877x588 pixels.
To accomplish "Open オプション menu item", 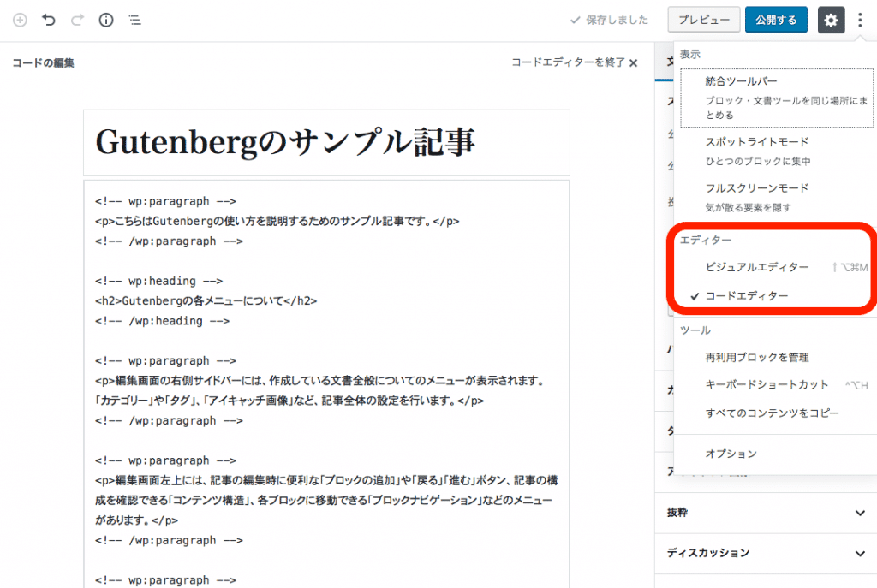I will (x=775, y=454).
